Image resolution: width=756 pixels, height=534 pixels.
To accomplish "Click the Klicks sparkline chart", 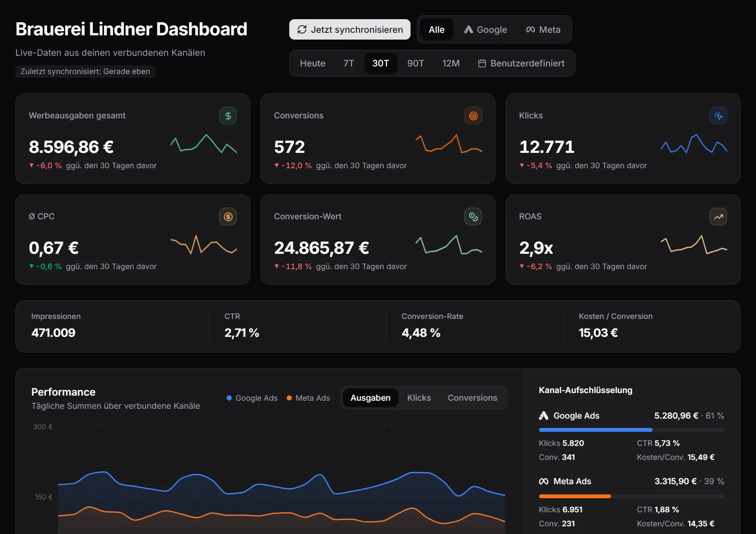I will pyautogui.click(x=694, y=144).
